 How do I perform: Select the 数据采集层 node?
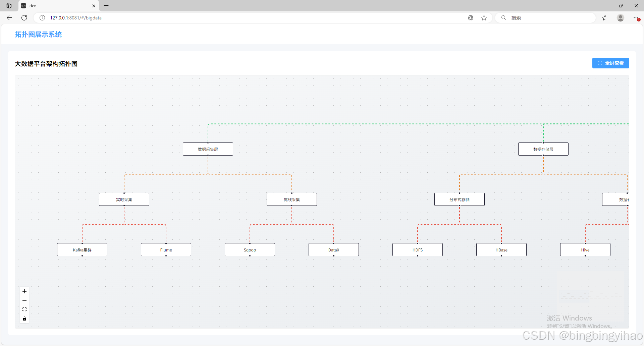[x=208, y=149]
